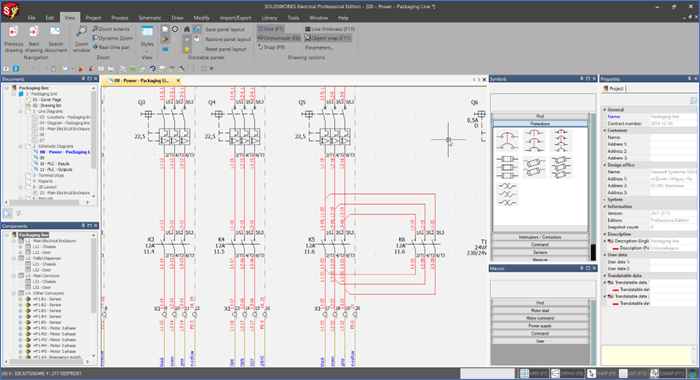Click the circular blue arrow toolbar icon
This screenshot has width=700, height=380.
[x=152, y=69]
